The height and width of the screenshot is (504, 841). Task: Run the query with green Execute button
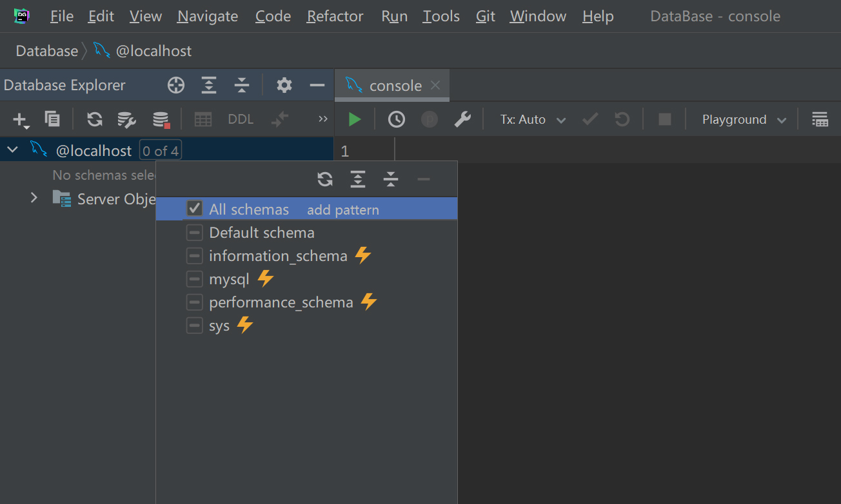point(354,119)
